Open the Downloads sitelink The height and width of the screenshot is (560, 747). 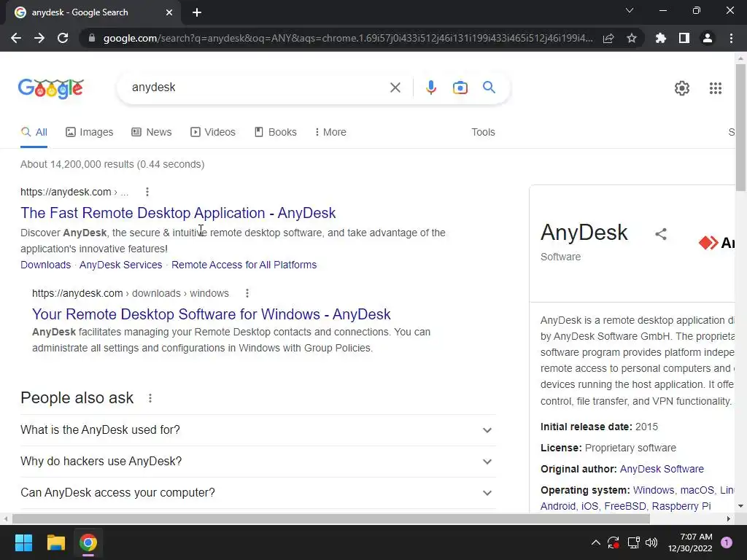pyautogui.click(x=46, y=265)
